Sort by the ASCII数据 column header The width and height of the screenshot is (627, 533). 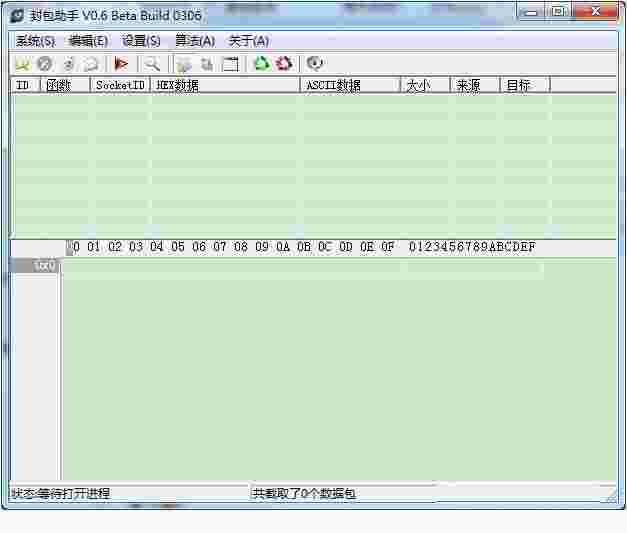pyautogui.click(x=350, y=85)
